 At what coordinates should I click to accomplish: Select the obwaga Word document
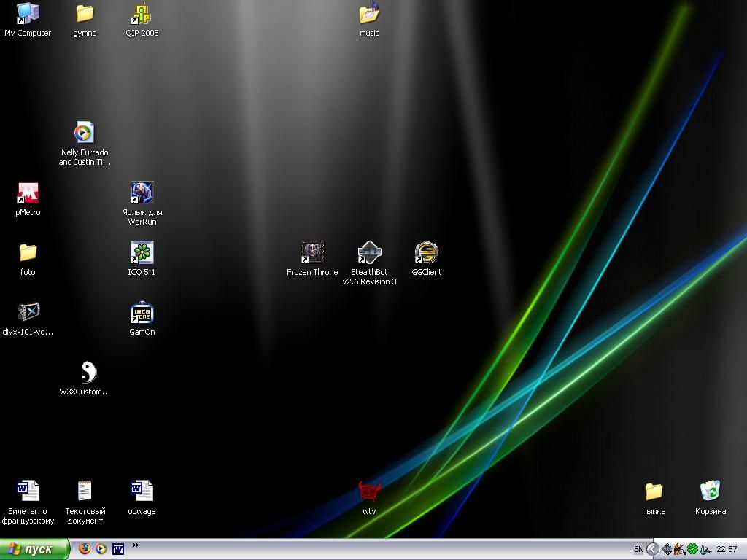pyautogui.click(x=142, y=492)
